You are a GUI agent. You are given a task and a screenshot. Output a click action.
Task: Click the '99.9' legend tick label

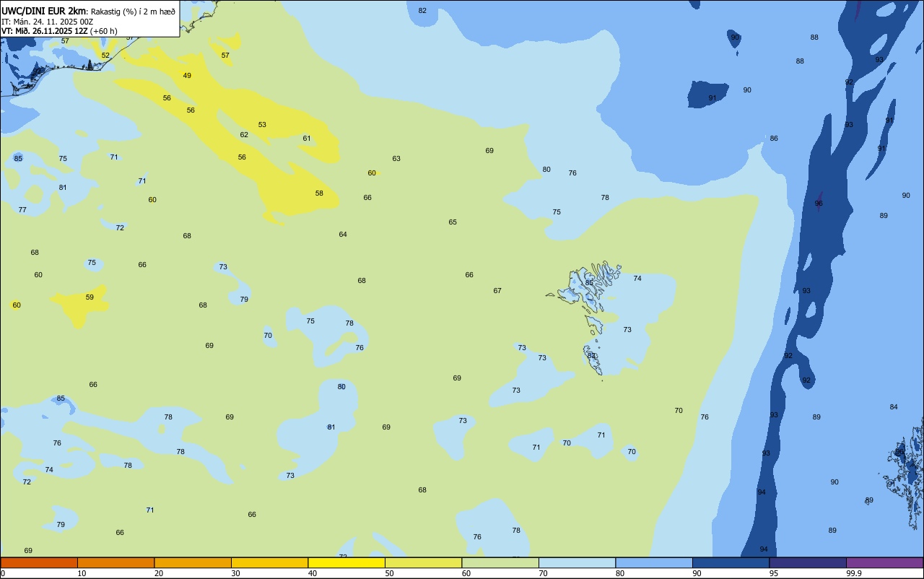pyautogui.click(x=854, y=573)
